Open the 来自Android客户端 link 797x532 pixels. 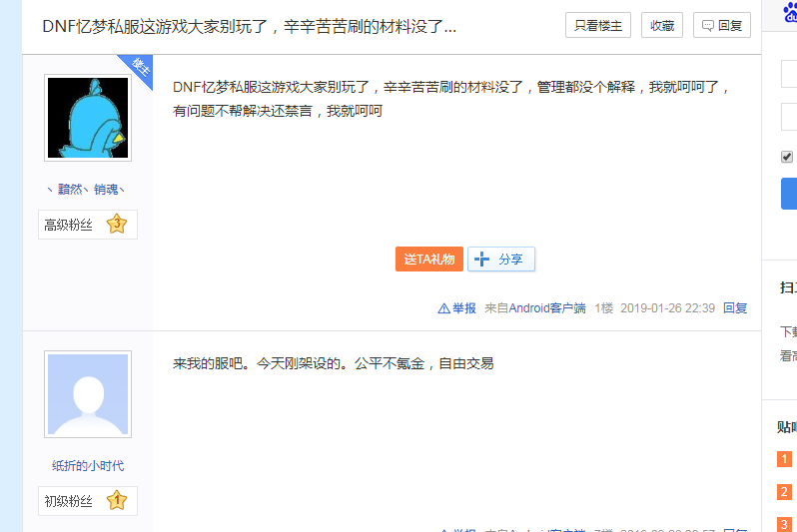click(534, 308)
